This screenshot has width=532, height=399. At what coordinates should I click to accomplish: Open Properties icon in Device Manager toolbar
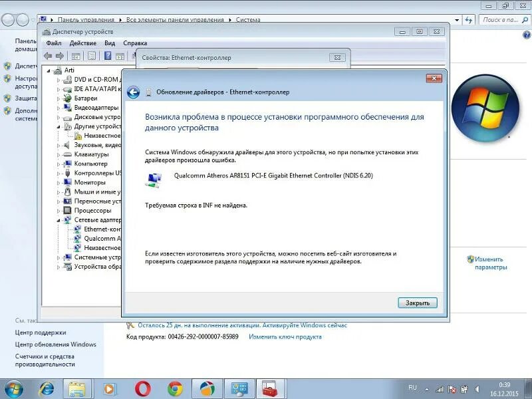pos(92,56)
